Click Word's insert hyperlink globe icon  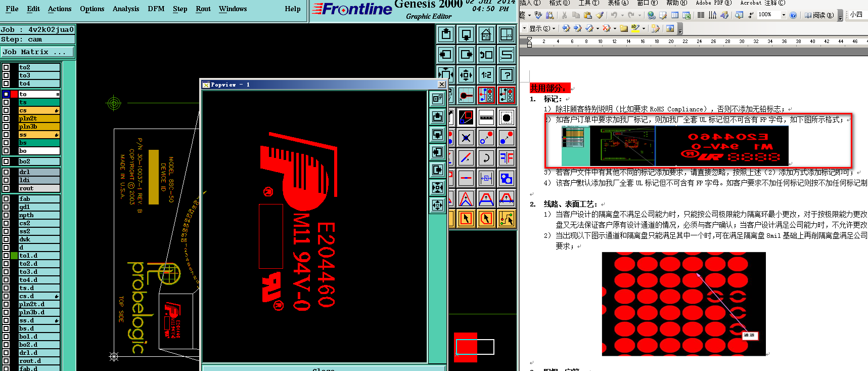[652, 15]
